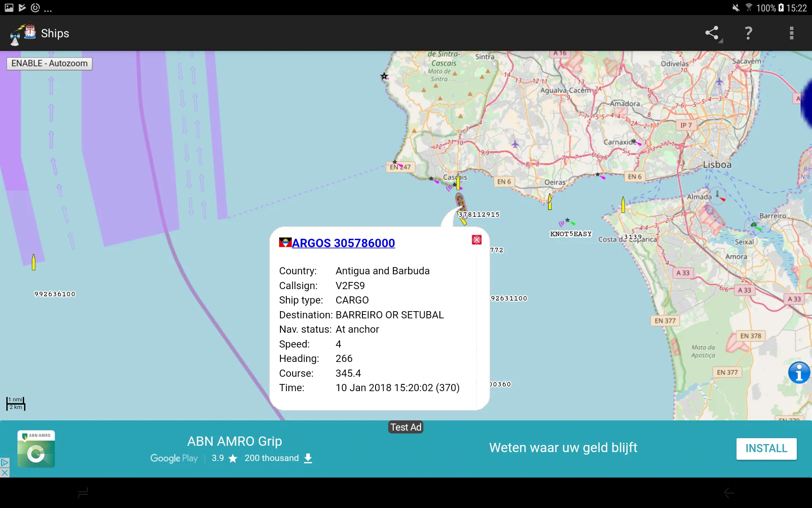The width and height of the screenshot is (812, 508).
Task: Enable ENABLE Autozoom toggle button
Action: (49, 63)
